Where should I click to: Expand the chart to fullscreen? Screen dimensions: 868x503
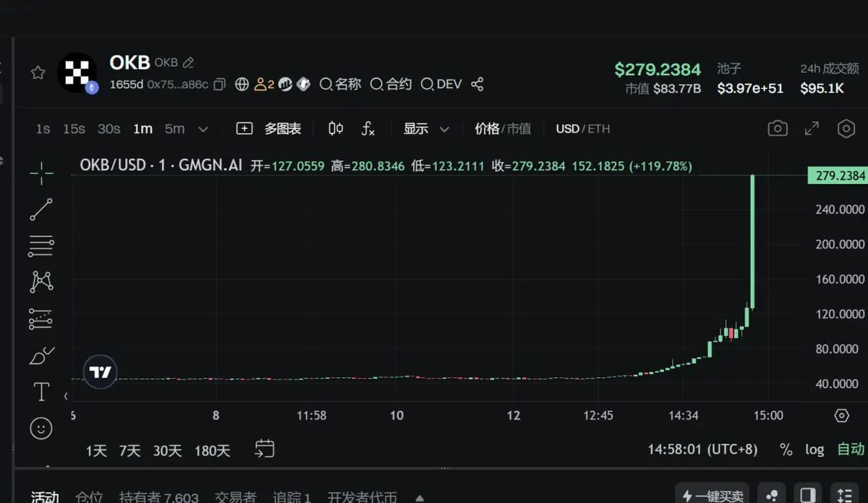pos(812,129)
